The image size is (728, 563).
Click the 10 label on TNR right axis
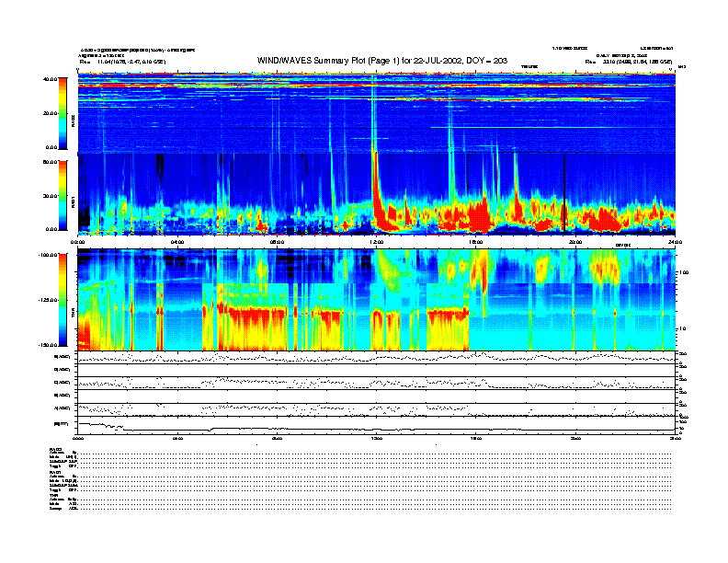pyautogui.click(x=684, y=328)
